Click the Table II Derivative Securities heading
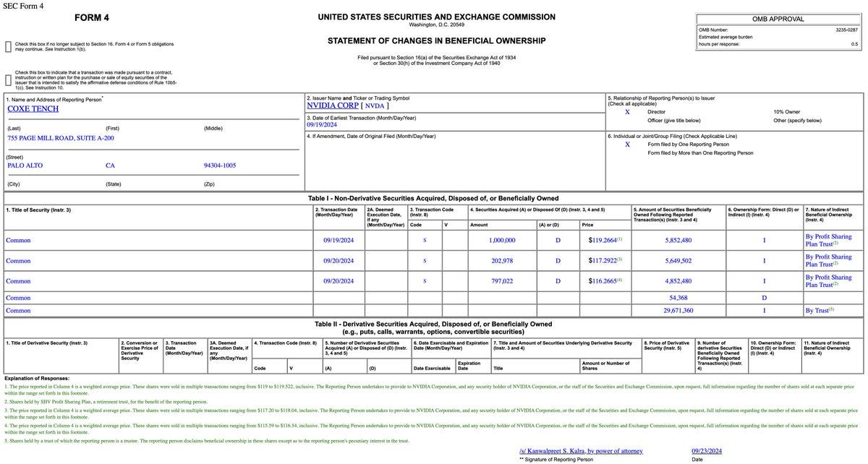 point(433,328)
